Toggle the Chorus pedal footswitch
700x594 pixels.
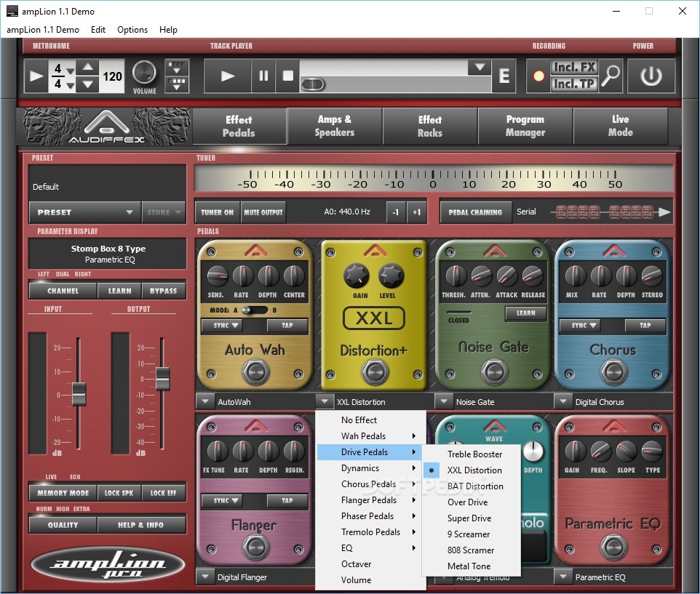coord(613,372)
